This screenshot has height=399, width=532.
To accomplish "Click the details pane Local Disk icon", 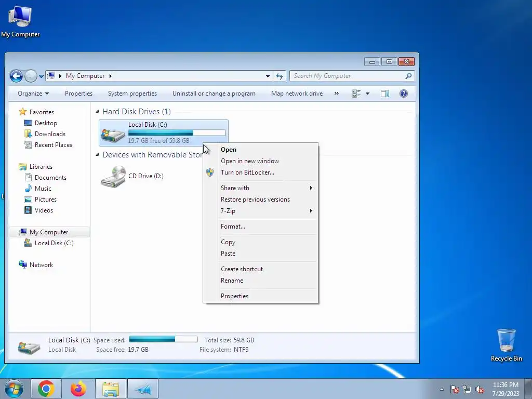I will (x=29, y=348).
